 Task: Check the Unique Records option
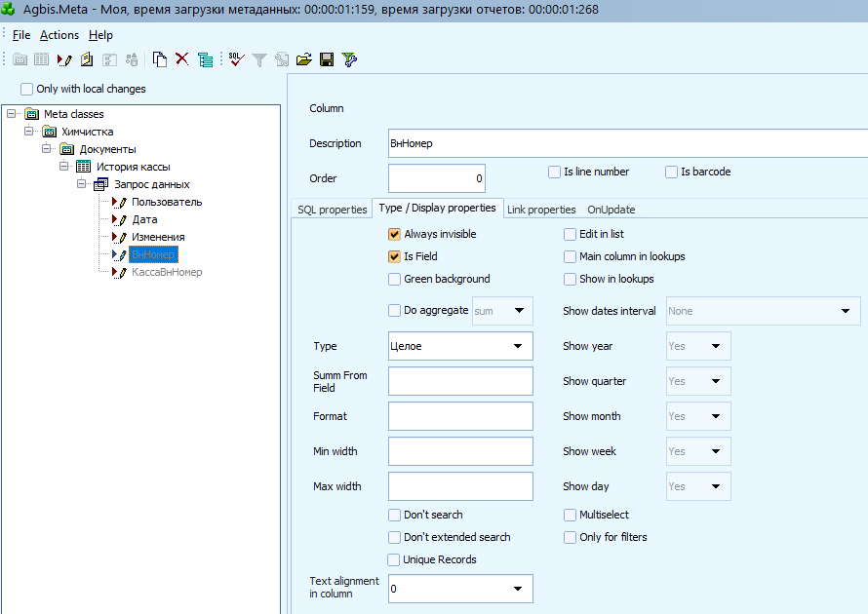[394, 559]
